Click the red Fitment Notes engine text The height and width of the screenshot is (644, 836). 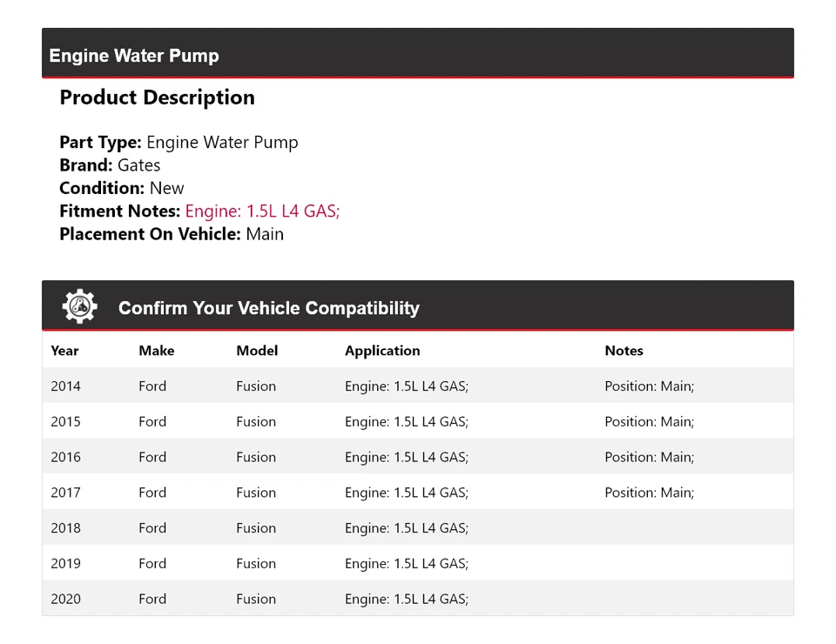262,211
